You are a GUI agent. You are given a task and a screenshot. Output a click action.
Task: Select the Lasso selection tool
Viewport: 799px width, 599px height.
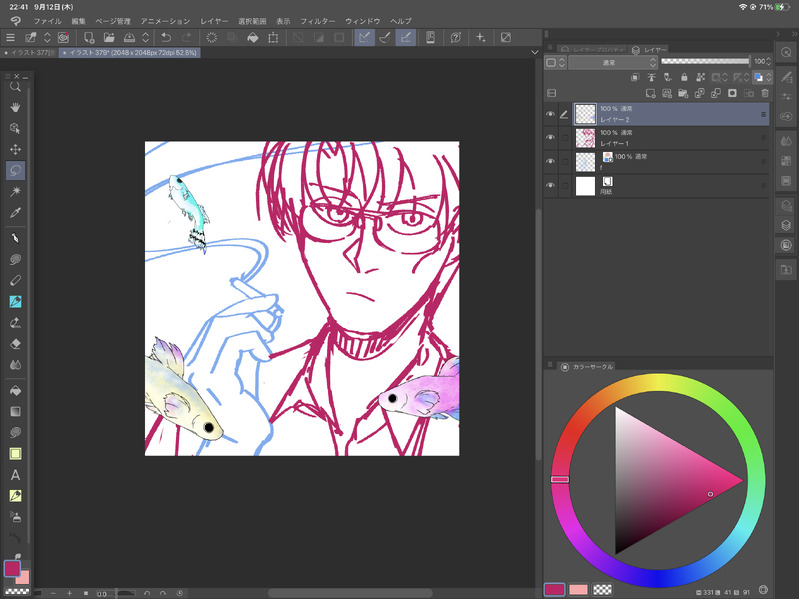(15, 170)
